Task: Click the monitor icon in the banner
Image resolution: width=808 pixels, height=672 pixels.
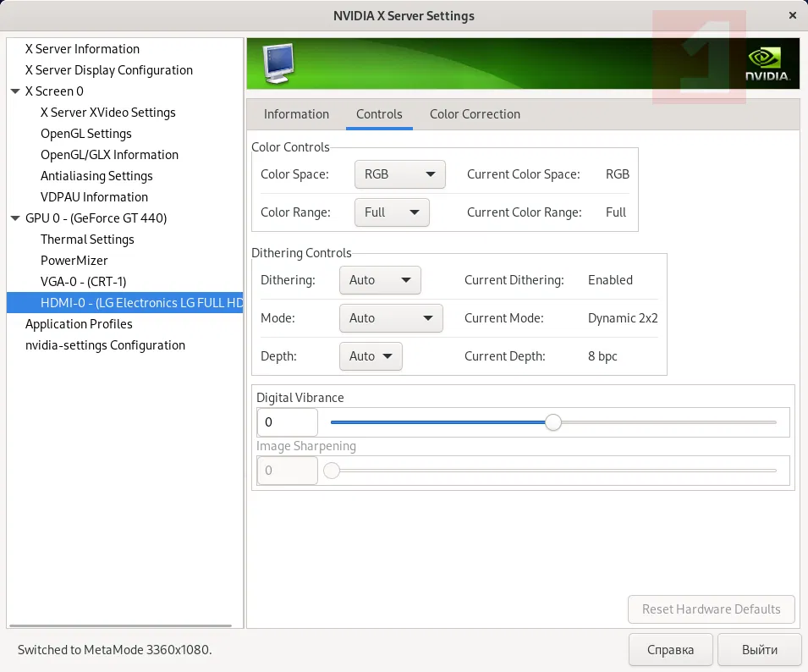Action: click(x=278, y=63)
